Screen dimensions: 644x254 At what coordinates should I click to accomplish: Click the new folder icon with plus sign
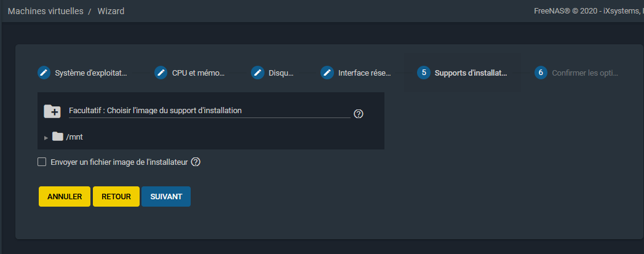52,111
